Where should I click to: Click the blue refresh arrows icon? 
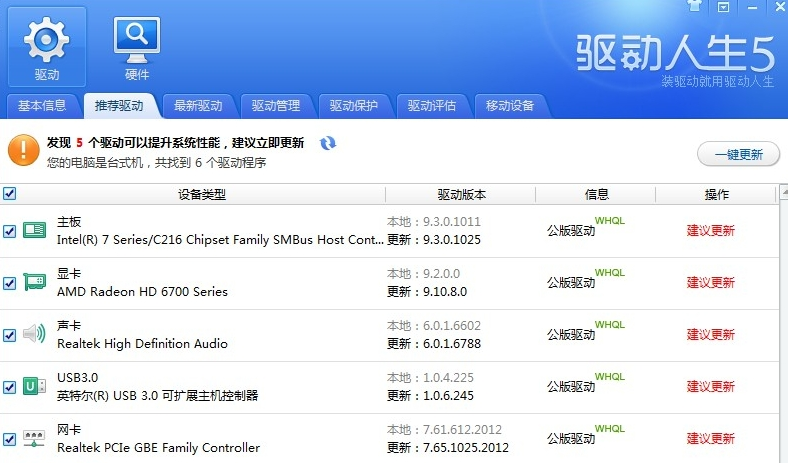(x=328, y=144)
